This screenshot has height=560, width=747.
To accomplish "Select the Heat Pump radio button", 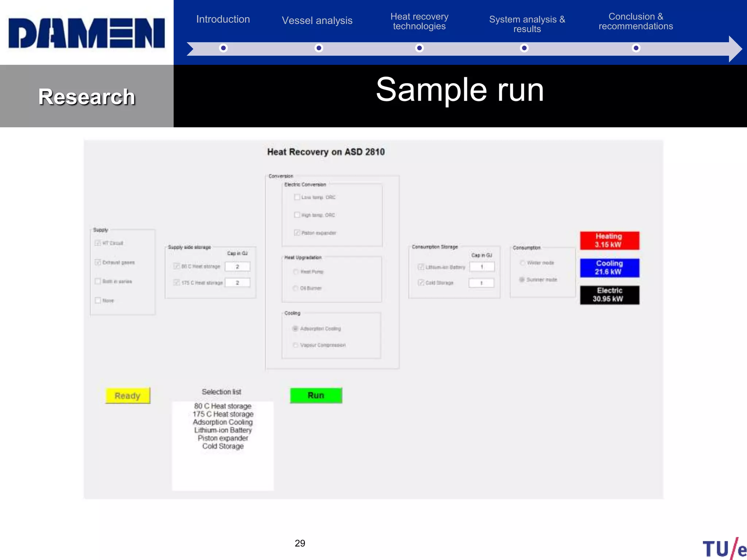I will tap(296, 272).
